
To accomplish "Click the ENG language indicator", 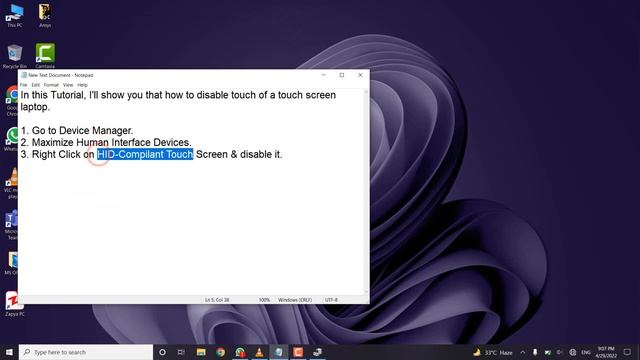I will point(586,352).
